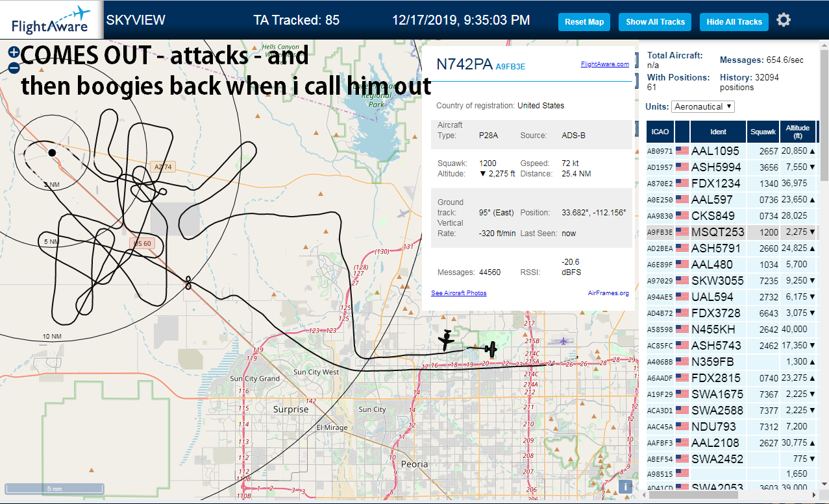Click the SKYVIEW title in header
Screen dimensions: 829x504
click(136, 20)
